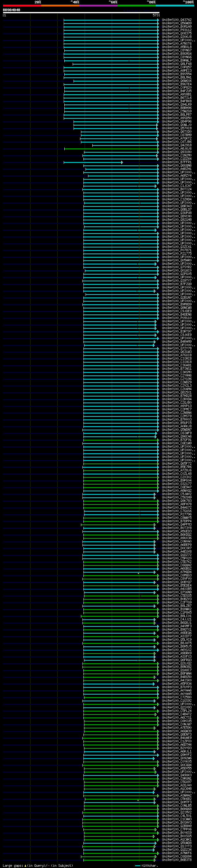Screen dimensions: 197x868
Task: Select hit label UniRef100_Q815X1
Action: click(177, 392)
